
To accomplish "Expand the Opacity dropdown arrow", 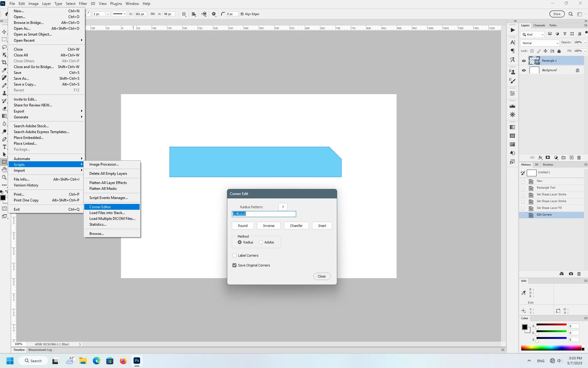I will pos(585,43).
